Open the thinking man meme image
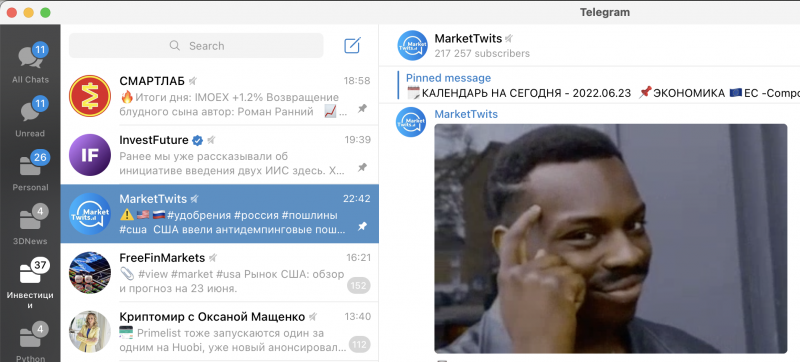 [x=611, y=239]
